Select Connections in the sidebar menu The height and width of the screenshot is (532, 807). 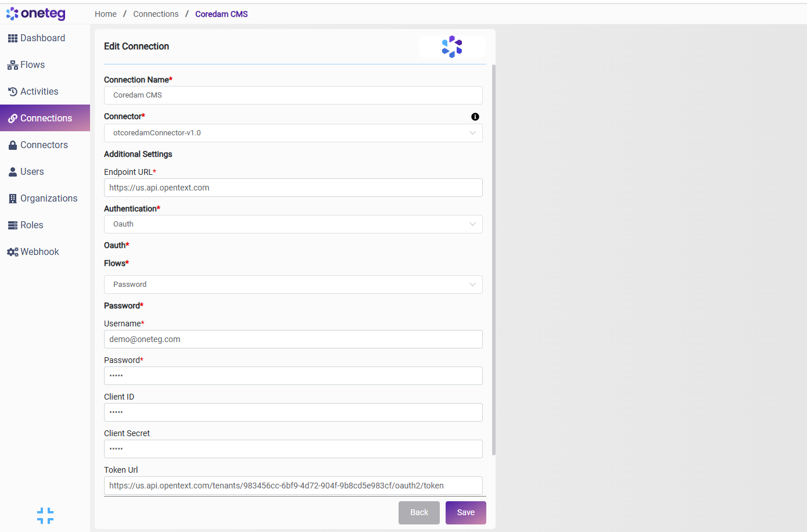(x=46, y=118)
